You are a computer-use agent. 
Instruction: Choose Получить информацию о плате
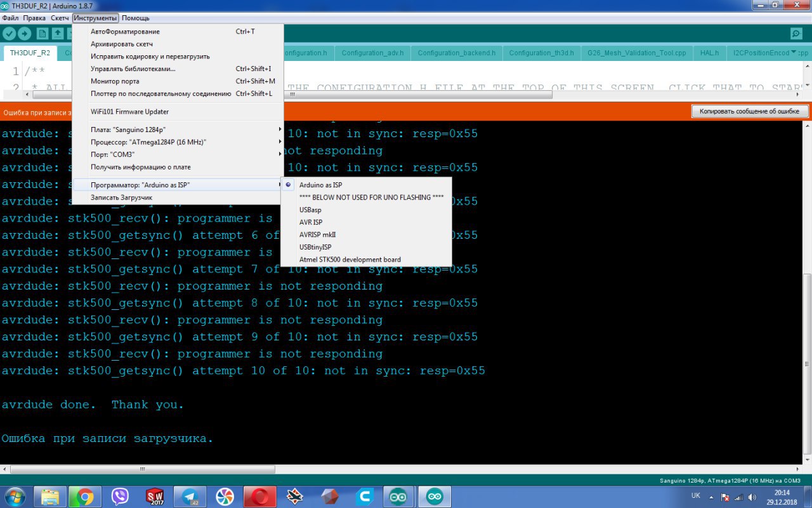pos(178,167)
